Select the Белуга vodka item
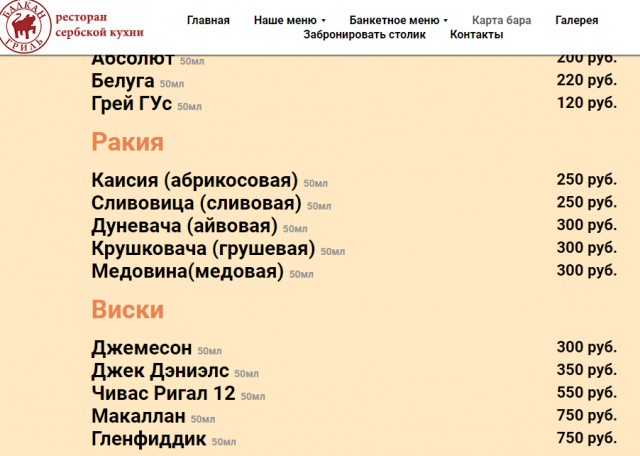 click(123, 80)
